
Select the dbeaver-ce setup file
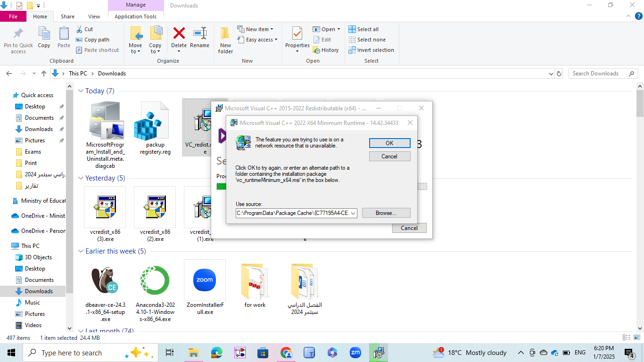point(105,291)
